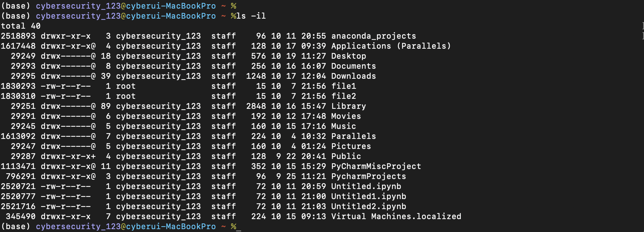644x232 pixels.
Task: Select Virtual Machines.localized directory name
Action: 396,217
